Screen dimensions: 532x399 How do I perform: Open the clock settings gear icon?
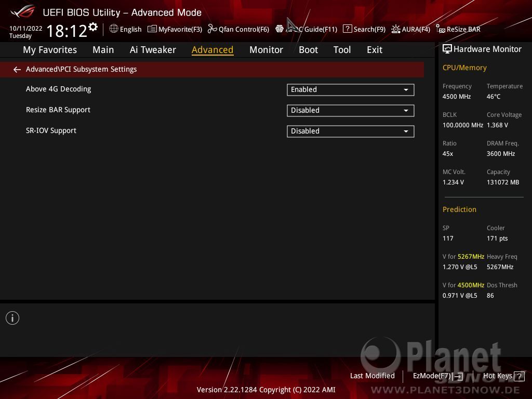(x=92, y=27)
